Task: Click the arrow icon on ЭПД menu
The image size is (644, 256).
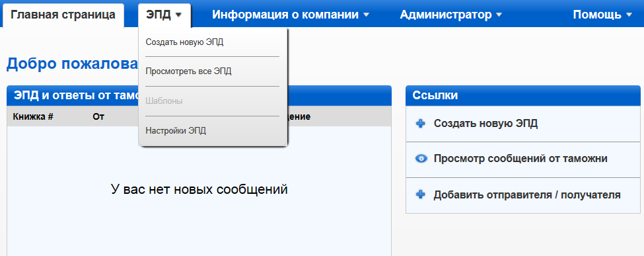Action: tap(178, 15)
